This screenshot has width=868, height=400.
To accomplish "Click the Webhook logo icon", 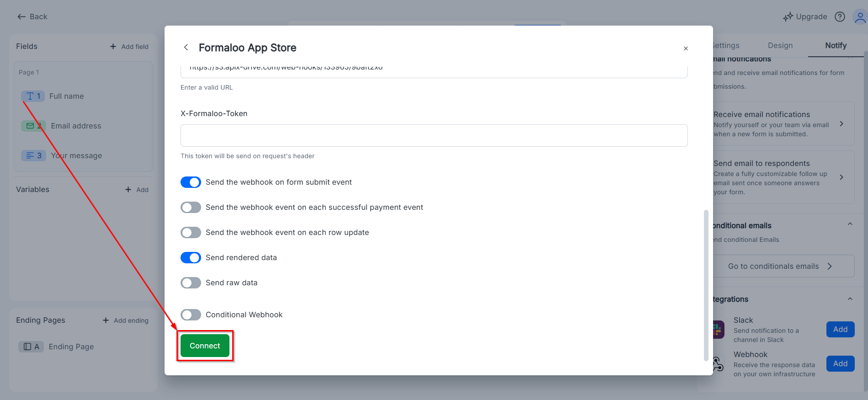I will (x=719, y=364).
